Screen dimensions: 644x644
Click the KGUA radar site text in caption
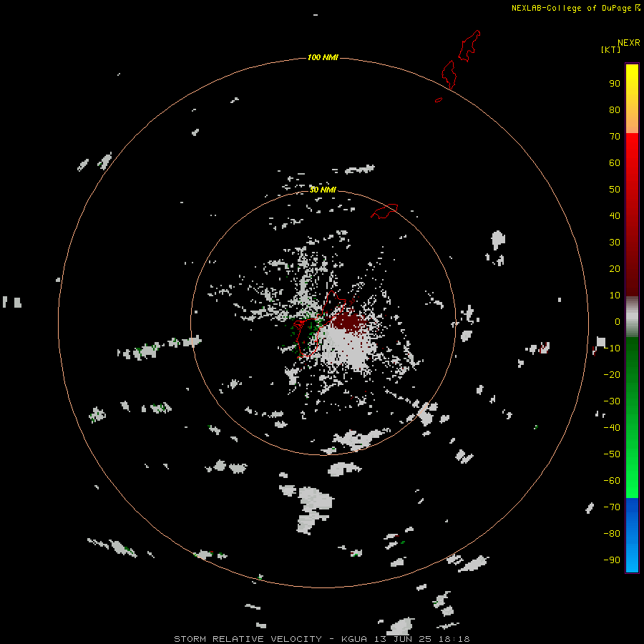354,639
